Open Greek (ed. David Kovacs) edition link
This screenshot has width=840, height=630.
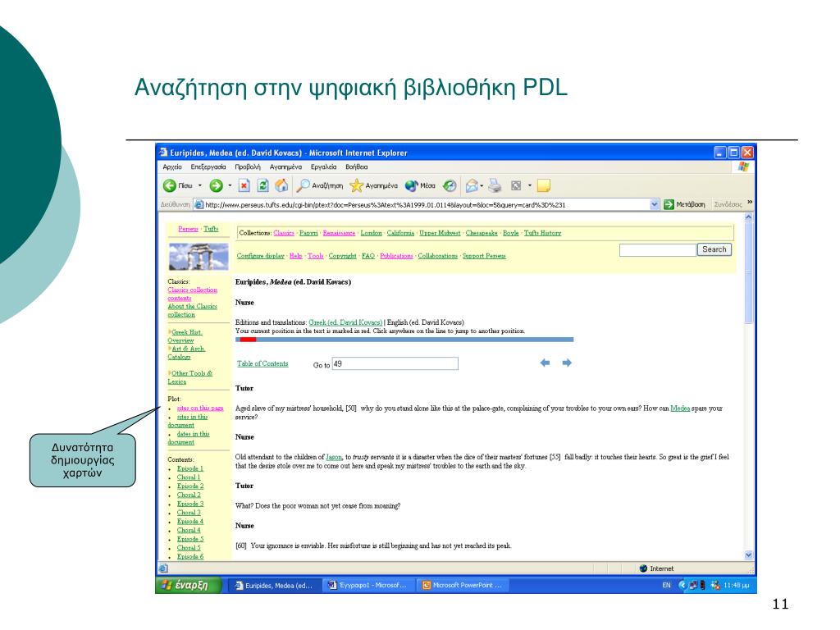[345, 322]
